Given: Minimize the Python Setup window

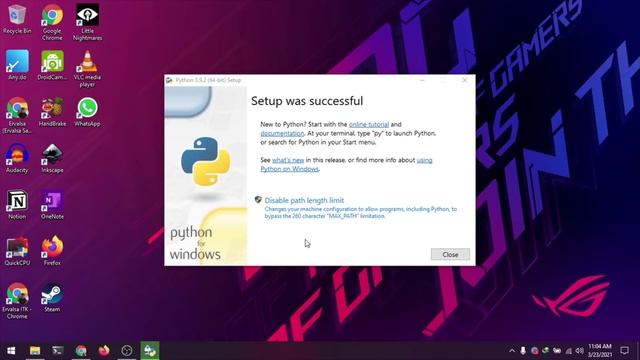Looking at the screenshot, I should 422,80.
